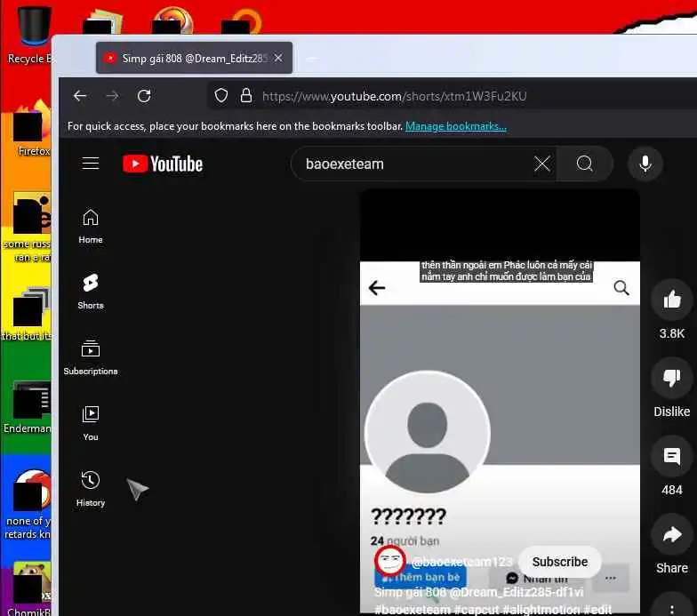Close the Simp gái 808 tab
Image resolution: width=697 pixels, height=616 pixels.
click(x=278, y=59)
